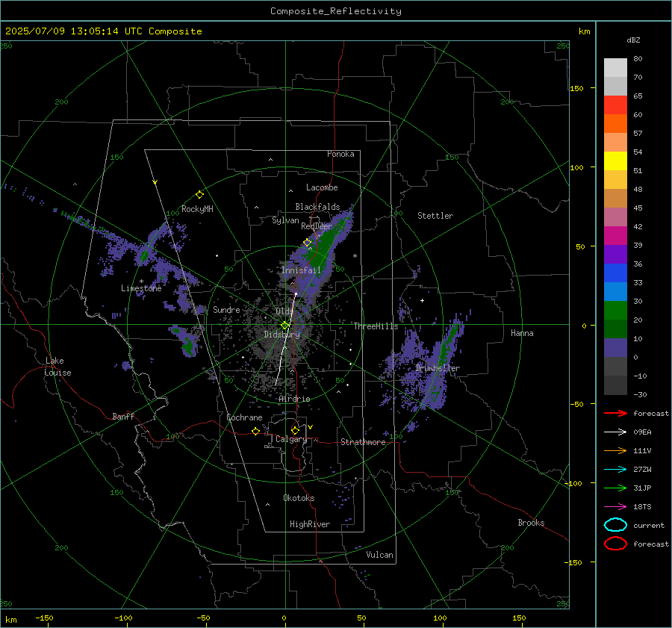Image resolution: width=672 pixels, height=628 pixels.
Task: Click the Vulcan city label
Action: point(379,555)
